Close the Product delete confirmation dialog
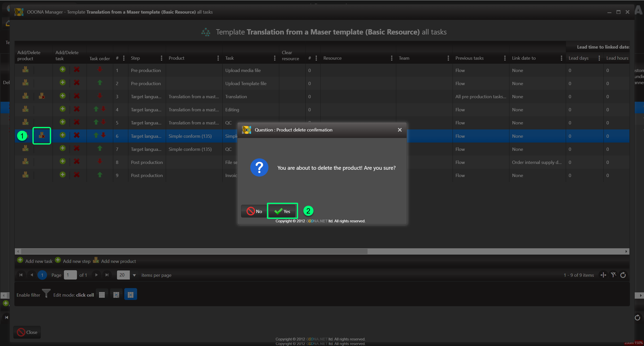Image resolution: width=644 pixels, height=346 pixels. click(399, 130)
